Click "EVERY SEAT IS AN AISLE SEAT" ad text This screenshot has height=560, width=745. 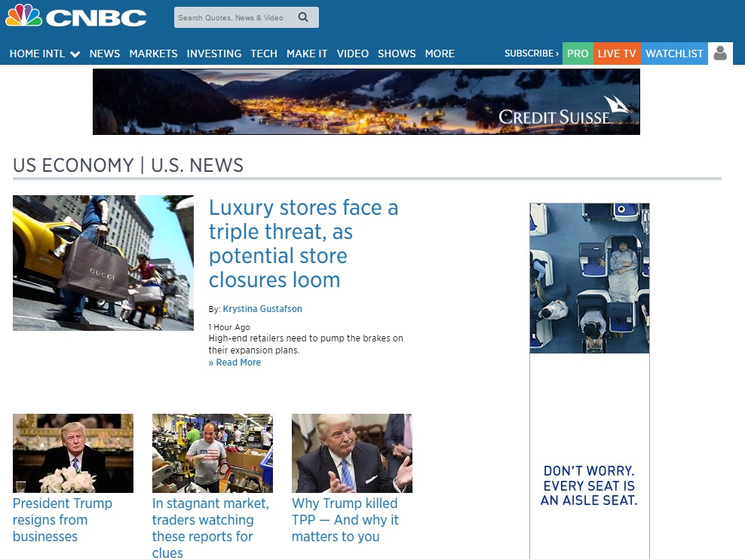tap(589, 493)
